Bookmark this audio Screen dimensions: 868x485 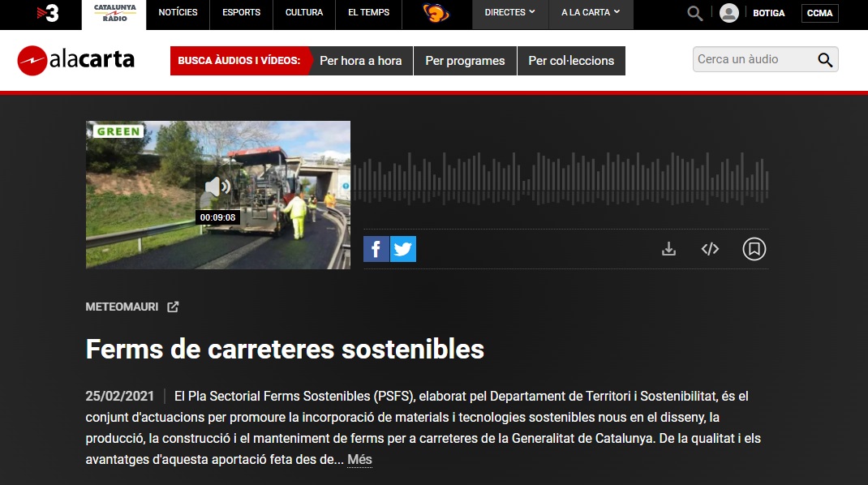pyautogui.click(x=754, y=249)
